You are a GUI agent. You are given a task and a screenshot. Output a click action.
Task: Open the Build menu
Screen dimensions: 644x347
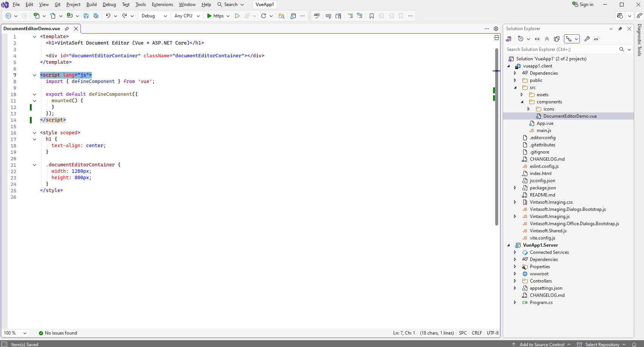point(91,5)
